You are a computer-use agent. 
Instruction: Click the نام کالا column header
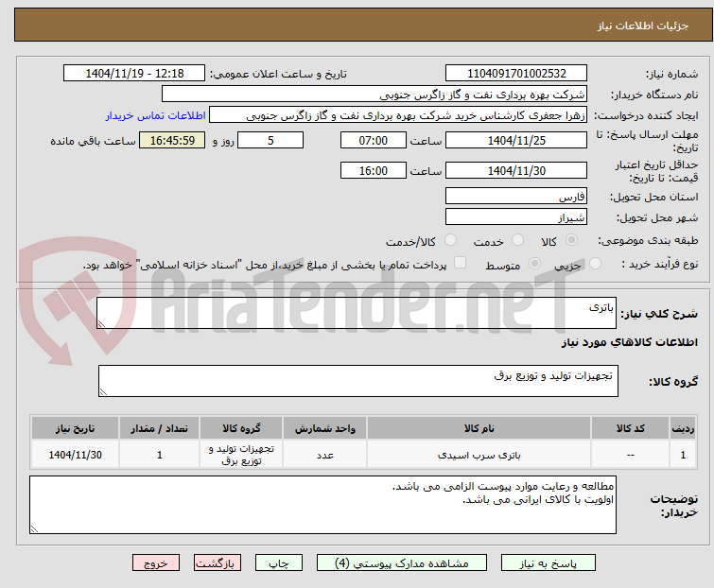(479, 428)
